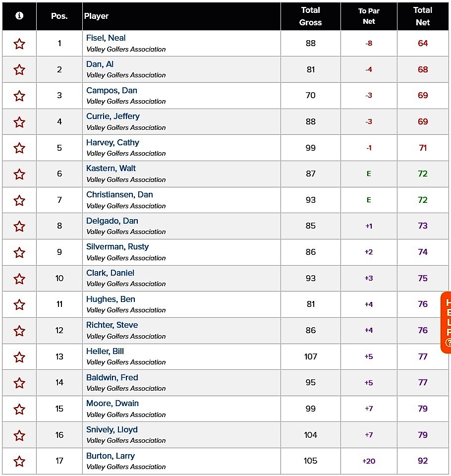
Task: Sort by the Total Gross column header
Action: click(310, 16)
